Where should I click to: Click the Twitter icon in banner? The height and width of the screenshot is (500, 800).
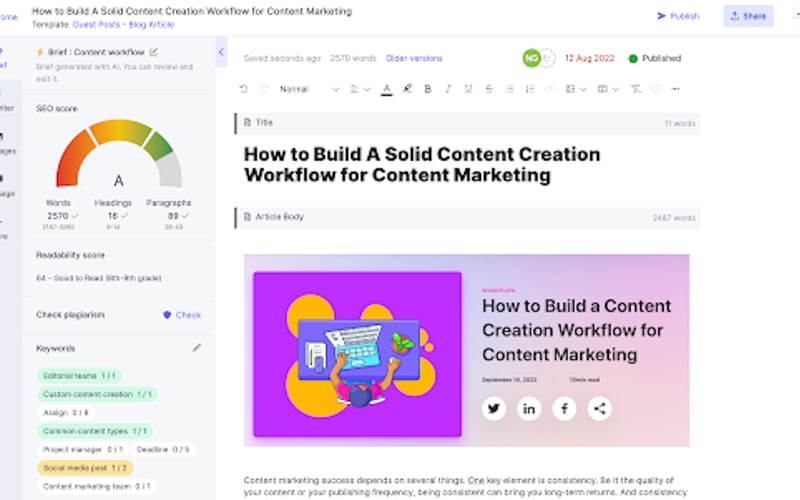[x=493, y=409]
